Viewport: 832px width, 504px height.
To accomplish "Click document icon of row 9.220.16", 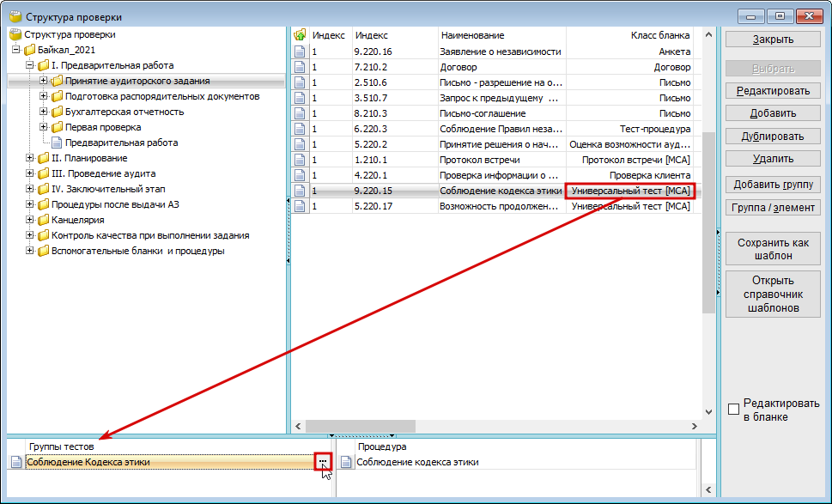I will click(x=300, y=52).
